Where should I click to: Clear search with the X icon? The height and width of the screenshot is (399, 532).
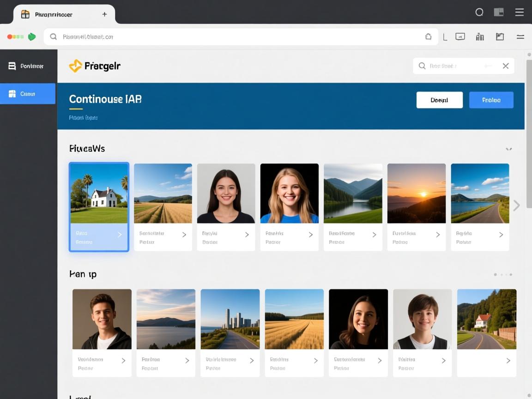[506, 66]
